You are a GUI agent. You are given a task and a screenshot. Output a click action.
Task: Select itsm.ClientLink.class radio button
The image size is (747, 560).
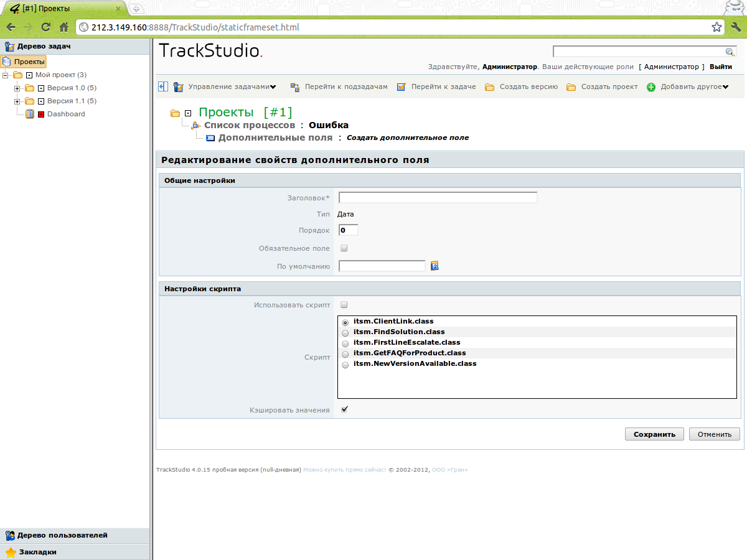(345, 322)
